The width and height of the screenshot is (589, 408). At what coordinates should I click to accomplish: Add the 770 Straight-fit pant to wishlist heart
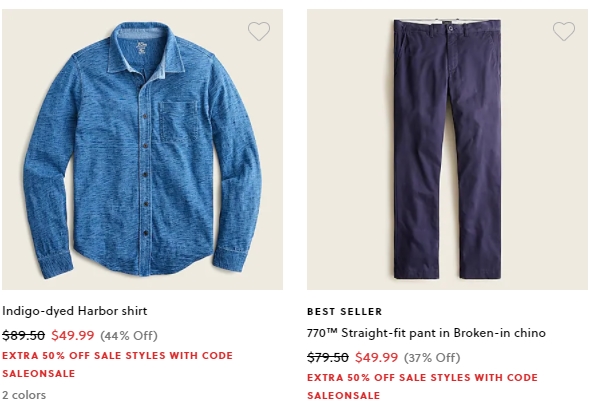pos(564,32)
